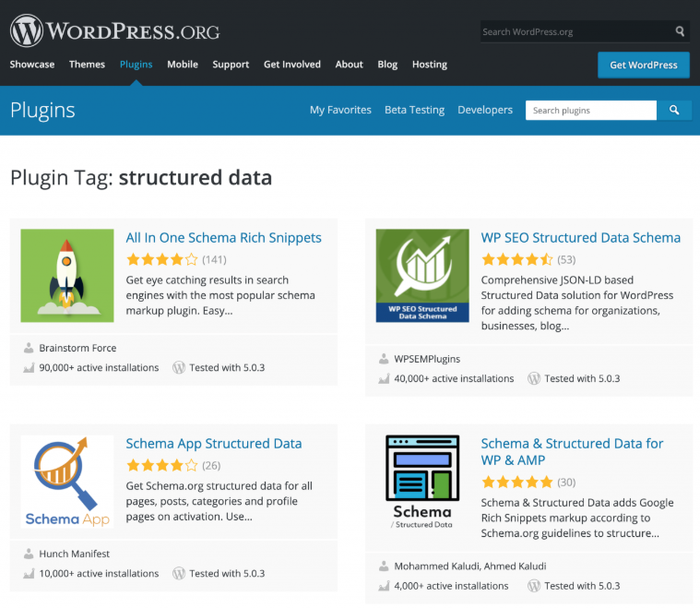Open Schema App Structured Data title

(x=214, y=444)
